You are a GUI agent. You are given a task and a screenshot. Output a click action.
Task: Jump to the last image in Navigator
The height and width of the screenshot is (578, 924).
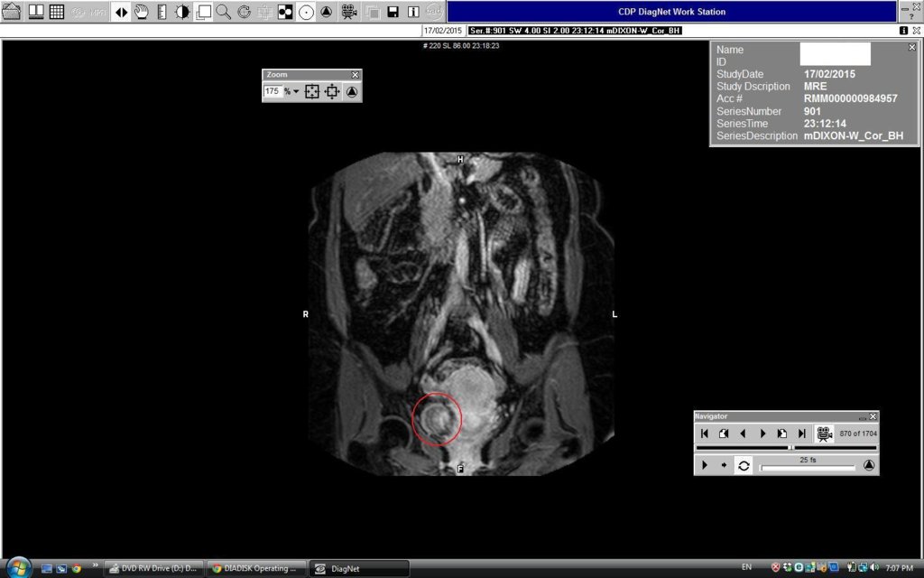(801, 433)
